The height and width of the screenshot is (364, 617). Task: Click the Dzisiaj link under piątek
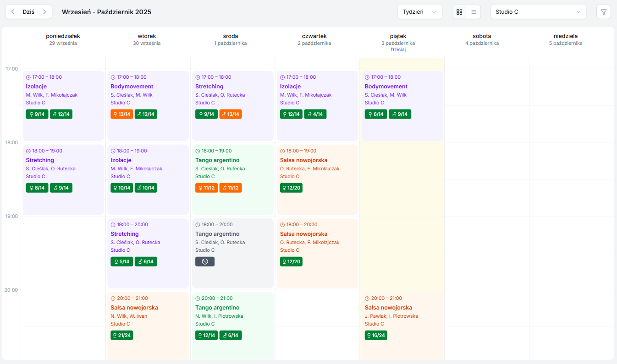(398, 49)
